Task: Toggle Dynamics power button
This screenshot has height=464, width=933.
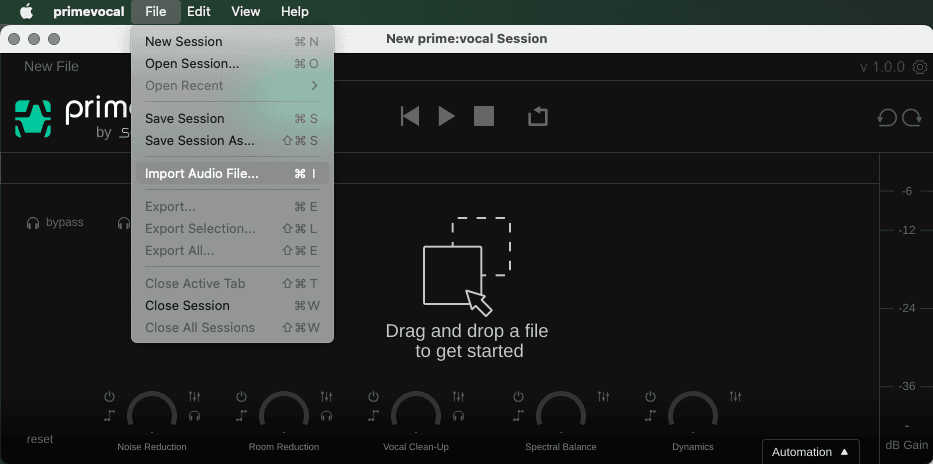Action: coord(651,396)
